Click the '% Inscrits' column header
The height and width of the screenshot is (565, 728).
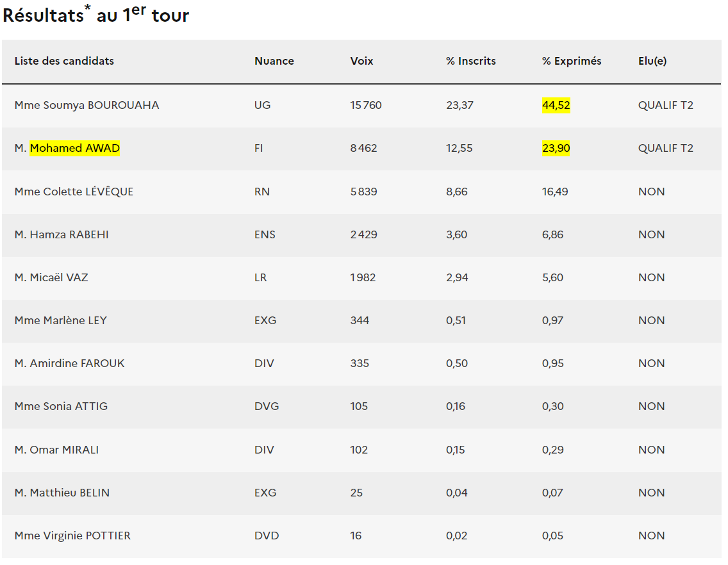[x=470, y=61]
